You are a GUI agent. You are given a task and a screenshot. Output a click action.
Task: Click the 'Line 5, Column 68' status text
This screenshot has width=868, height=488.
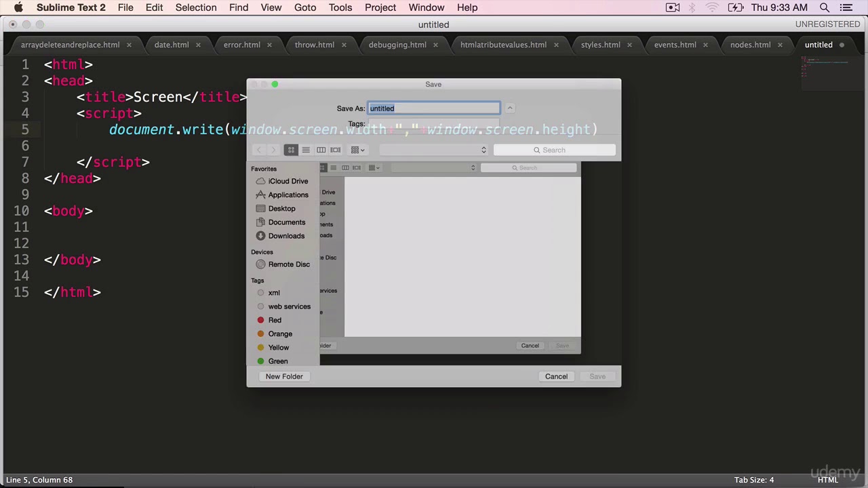pyautogui.click(x=39, y=480)
